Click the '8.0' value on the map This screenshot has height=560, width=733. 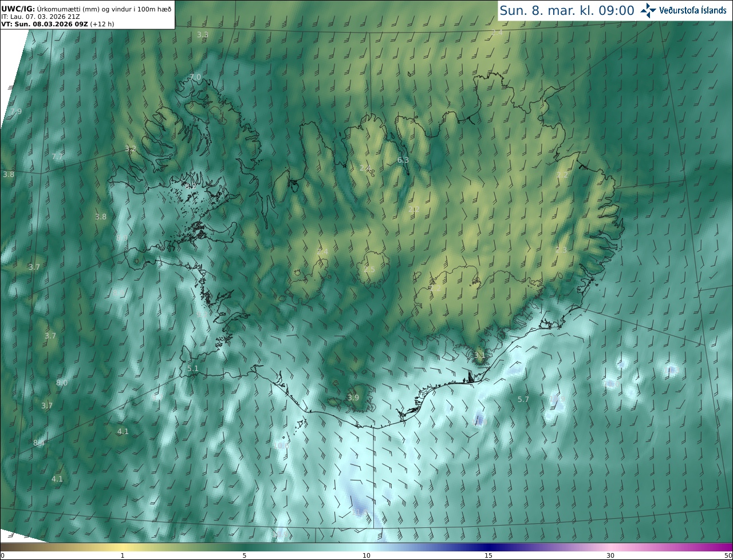pyautogui.click(x=62, y=383)
